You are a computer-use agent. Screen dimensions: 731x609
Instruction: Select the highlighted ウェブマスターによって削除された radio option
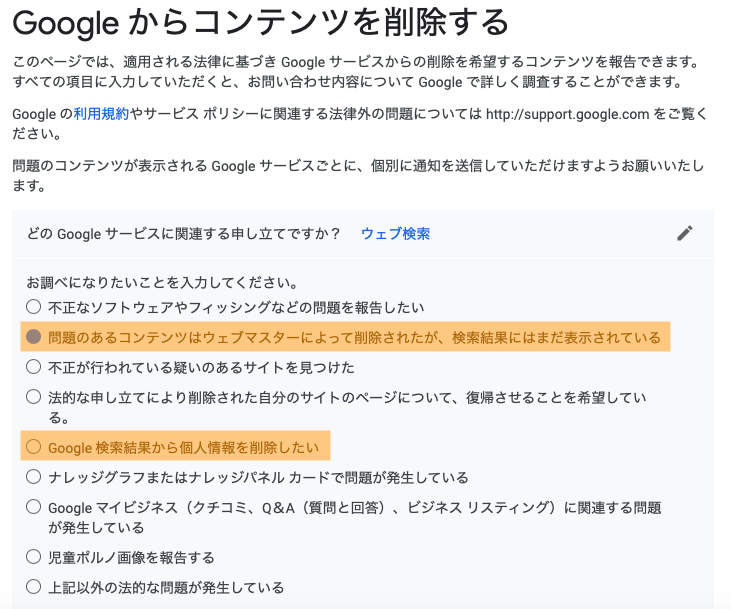34,337
